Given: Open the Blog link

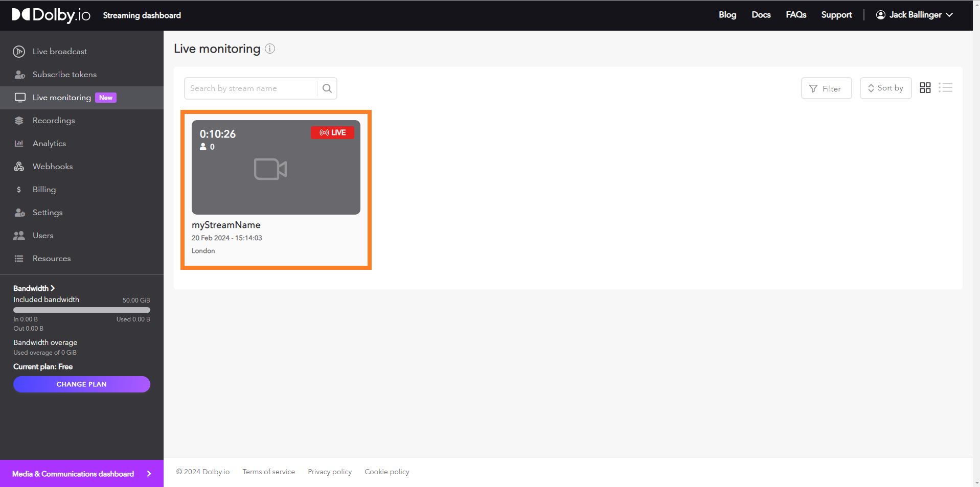Looking at the screenshot, I should click(x=727, y=15).
